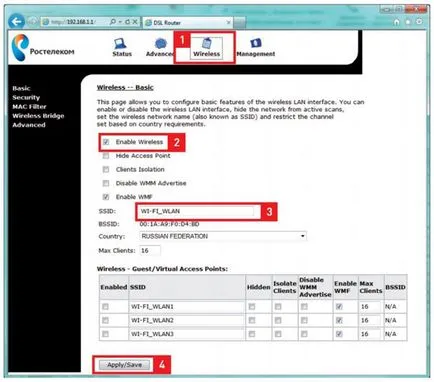434x382 pixels.
Task: Tick Disable WMM Advertise in WI-FI_WLAN1 row
Action: click(x=304, y=306)
